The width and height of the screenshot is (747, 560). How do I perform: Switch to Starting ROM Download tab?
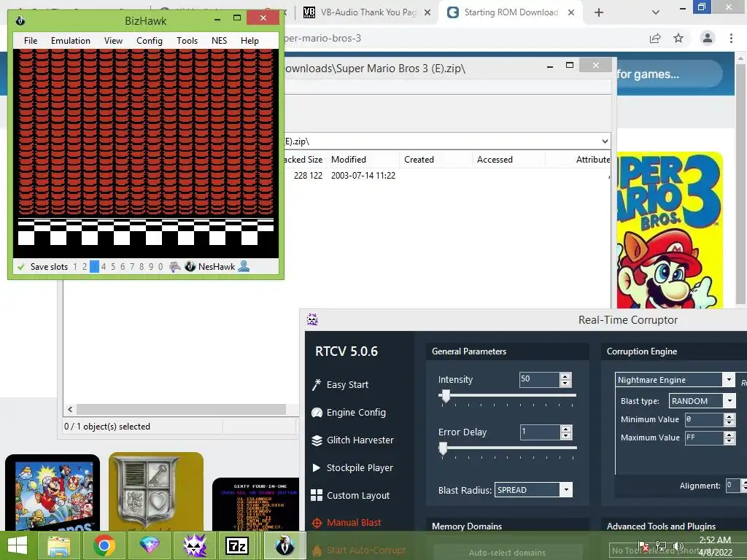510,12
